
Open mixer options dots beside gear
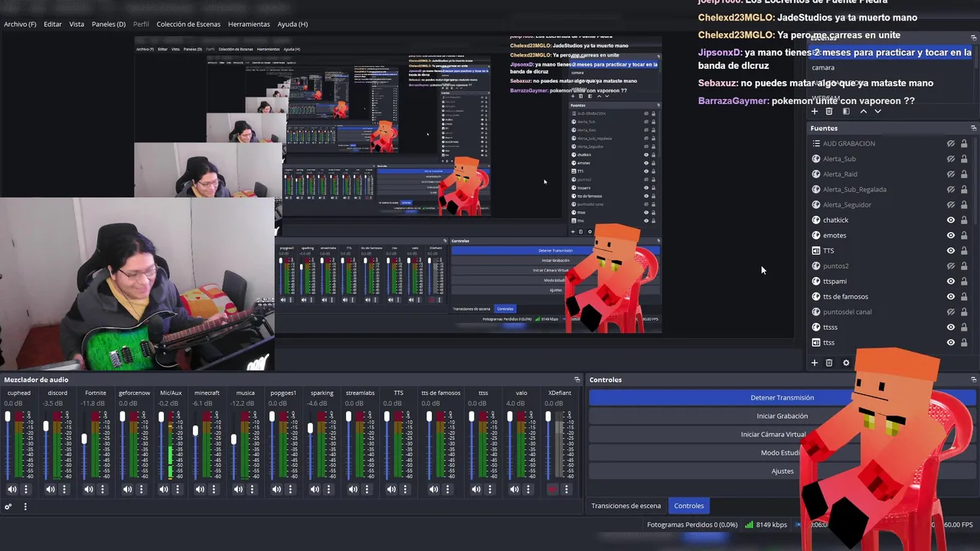(25, 507)
